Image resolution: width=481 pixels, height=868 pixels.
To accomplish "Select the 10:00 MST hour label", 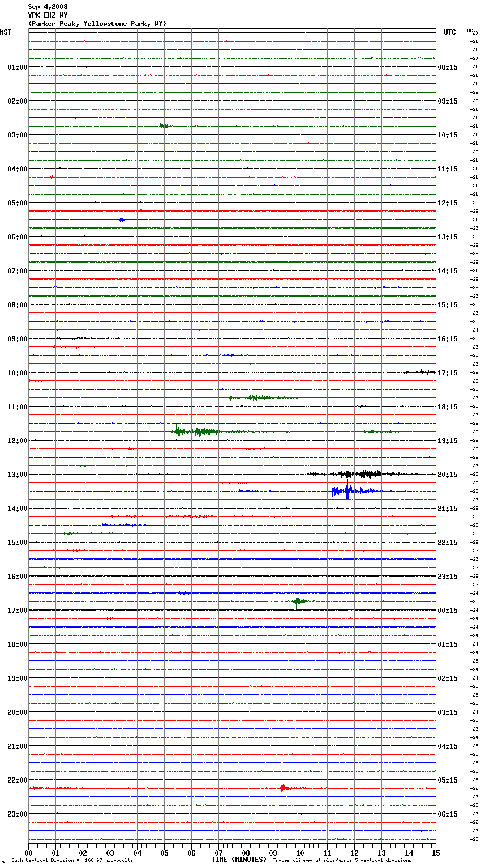I will pyautogui.click(x=17, y=373).
